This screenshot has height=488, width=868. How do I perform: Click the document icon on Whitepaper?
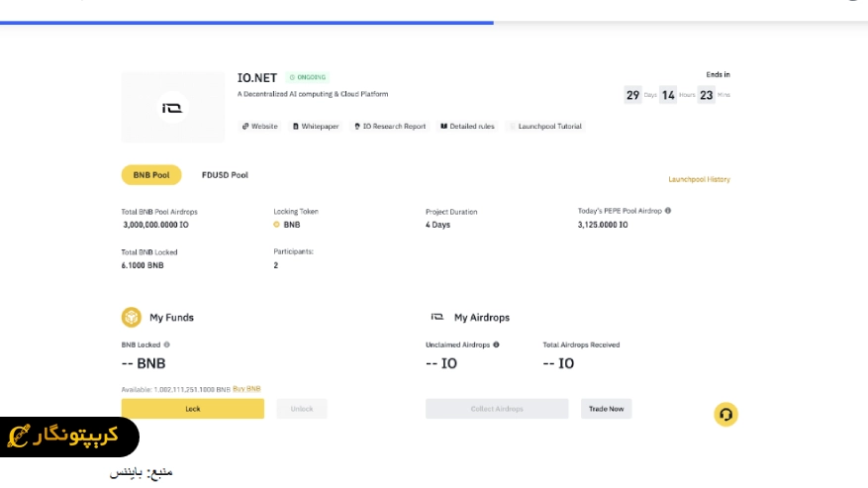pyautogui.click(x=296, y=127)
